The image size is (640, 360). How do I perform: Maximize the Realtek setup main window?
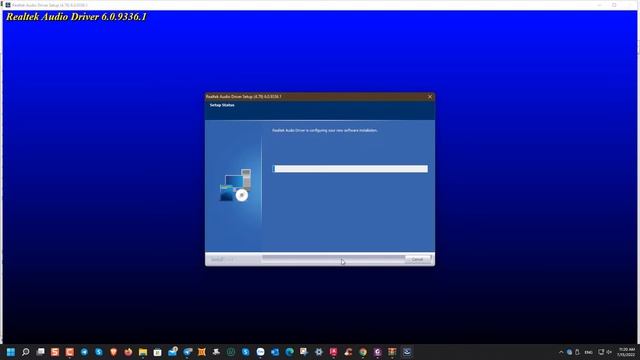tap(614, 5)
